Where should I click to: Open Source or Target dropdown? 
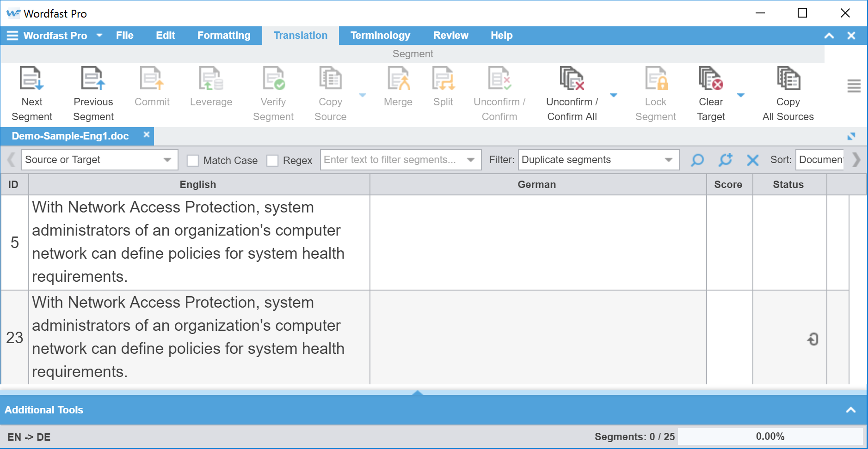pos(99,160)
